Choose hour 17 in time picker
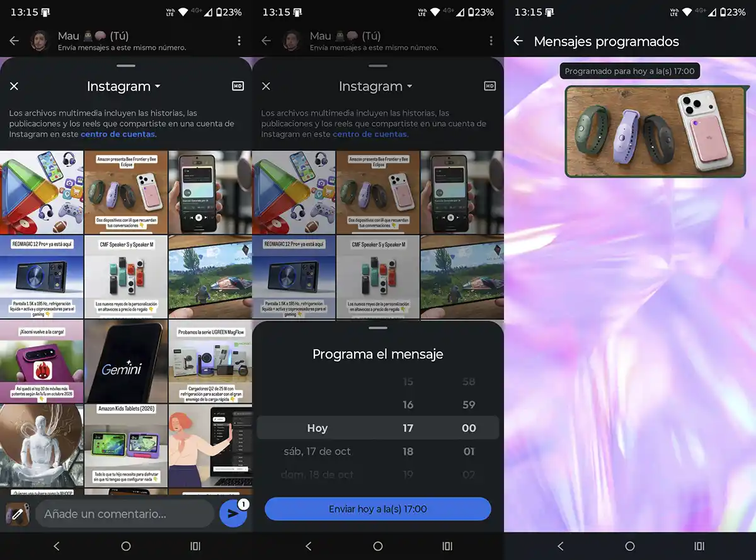756x560 pixels. pyautogui.click(x=408, y=428)
